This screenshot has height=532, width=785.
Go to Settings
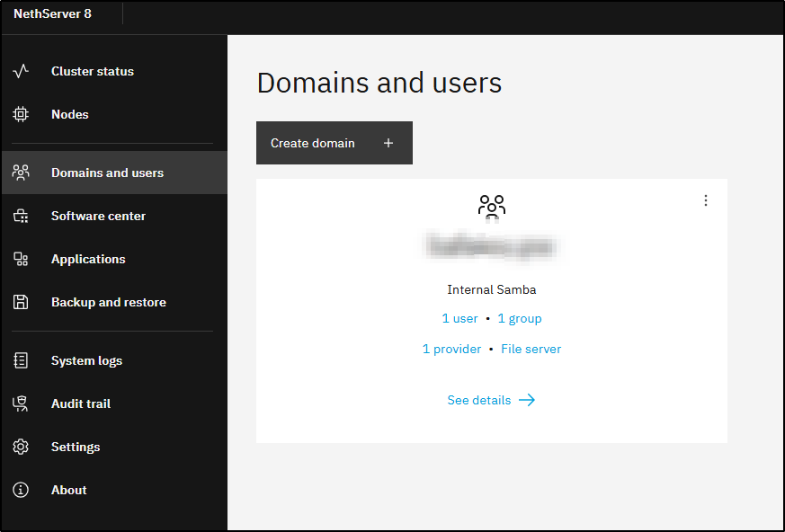pos(114,447)
